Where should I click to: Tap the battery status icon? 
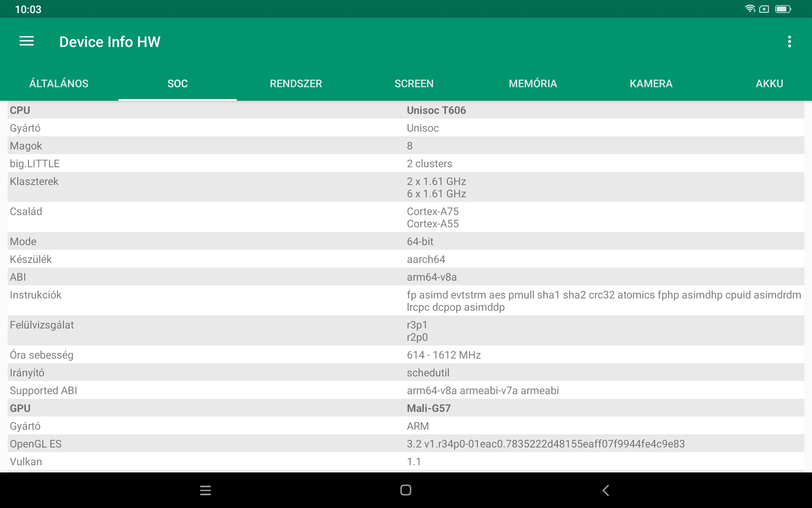point(782,9)
